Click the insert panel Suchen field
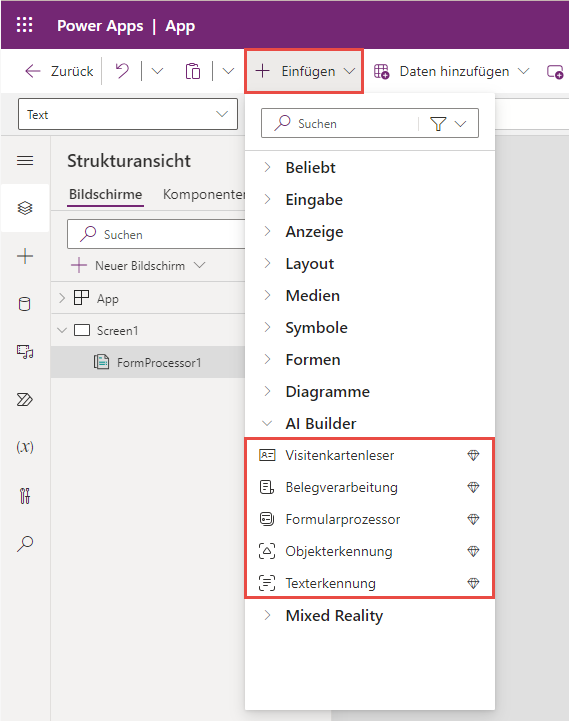 tap(340, 123)
